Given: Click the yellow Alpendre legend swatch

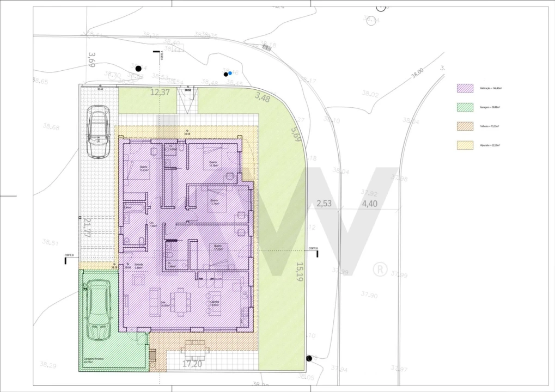Looking at the screenshot, I should [x=465, y=145].
